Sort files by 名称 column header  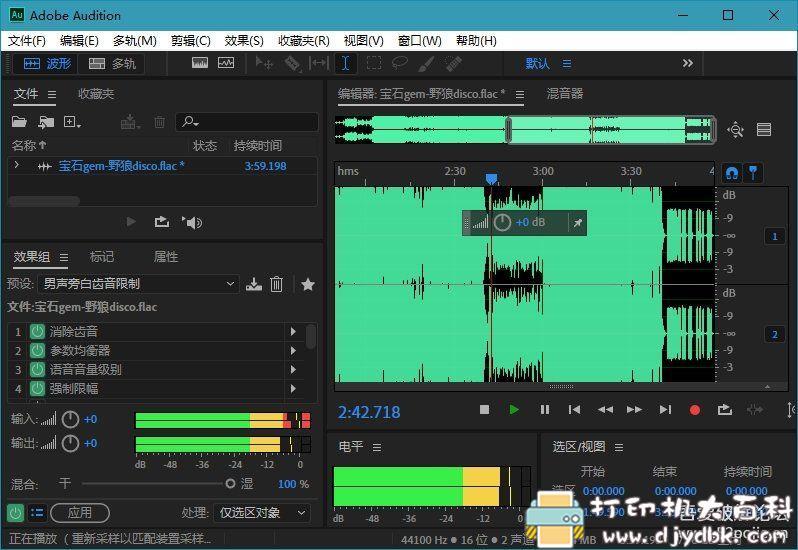(28, 146)
